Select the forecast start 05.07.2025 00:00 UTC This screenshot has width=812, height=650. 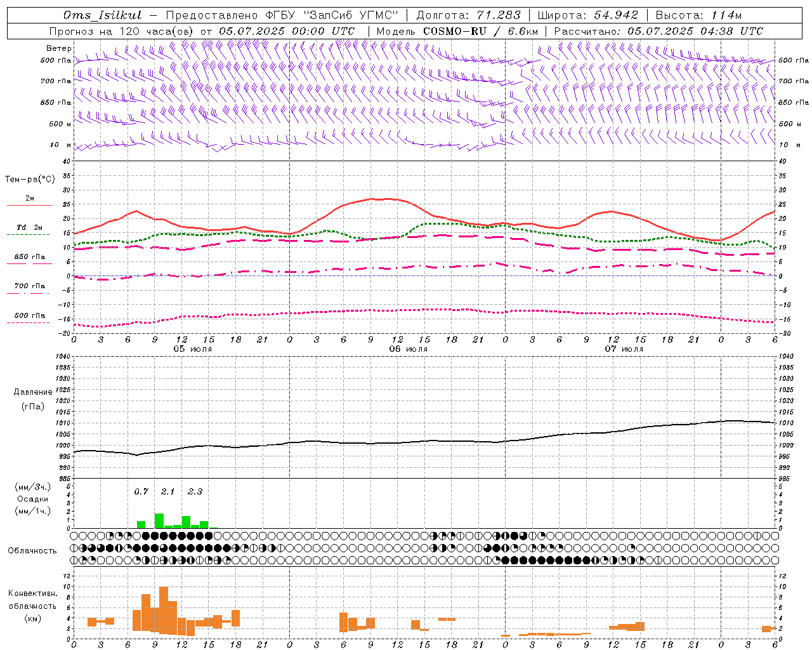click(x=287, y=31)
